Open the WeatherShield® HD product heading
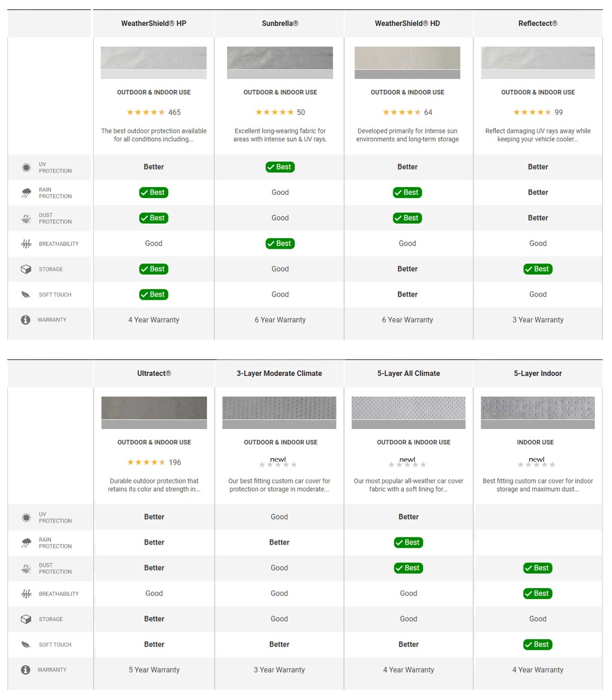Viewport: 612px width, 700px height. (407, 23)
